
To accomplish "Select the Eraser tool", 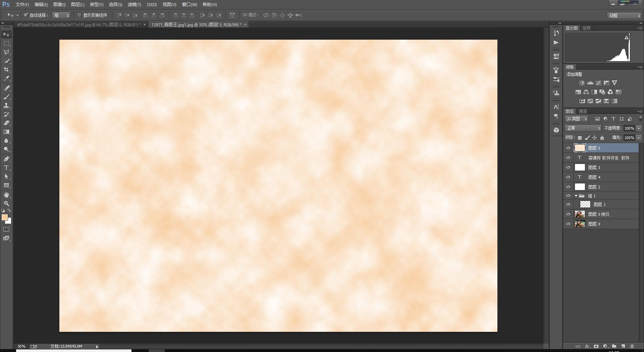I will point(6,123).
